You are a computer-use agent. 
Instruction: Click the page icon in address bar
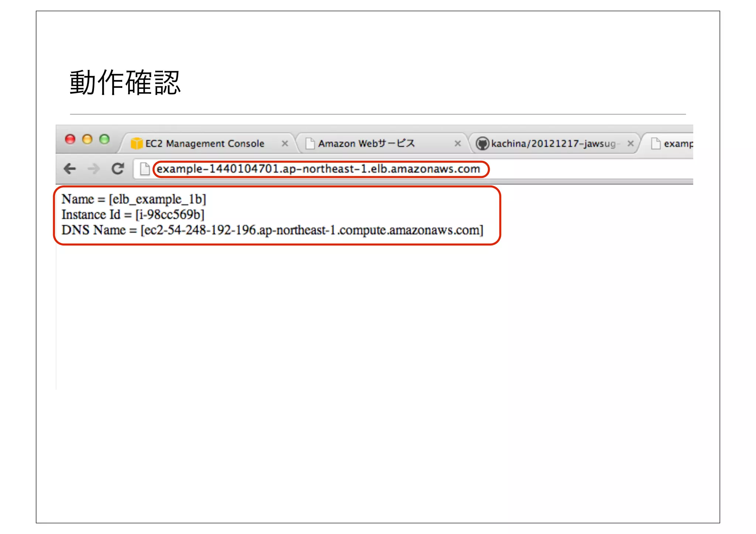point(145,169)
